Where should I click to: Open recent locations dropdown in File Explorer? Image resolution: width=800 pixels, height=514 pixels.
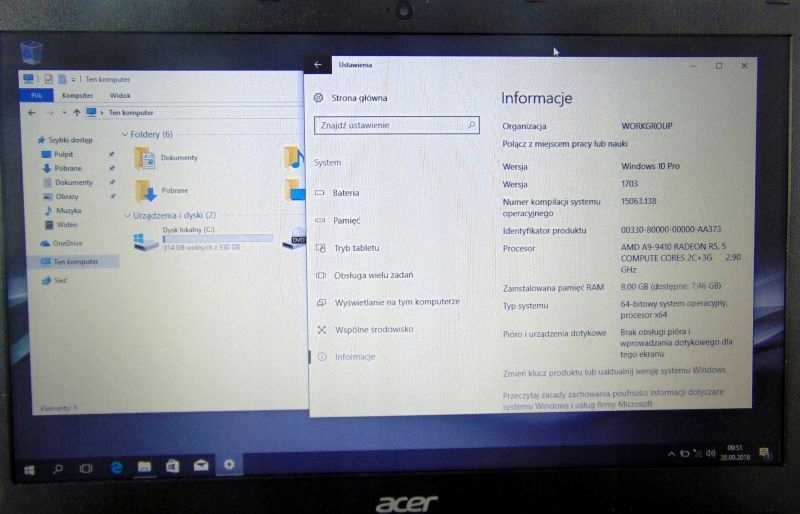point(64,113)
